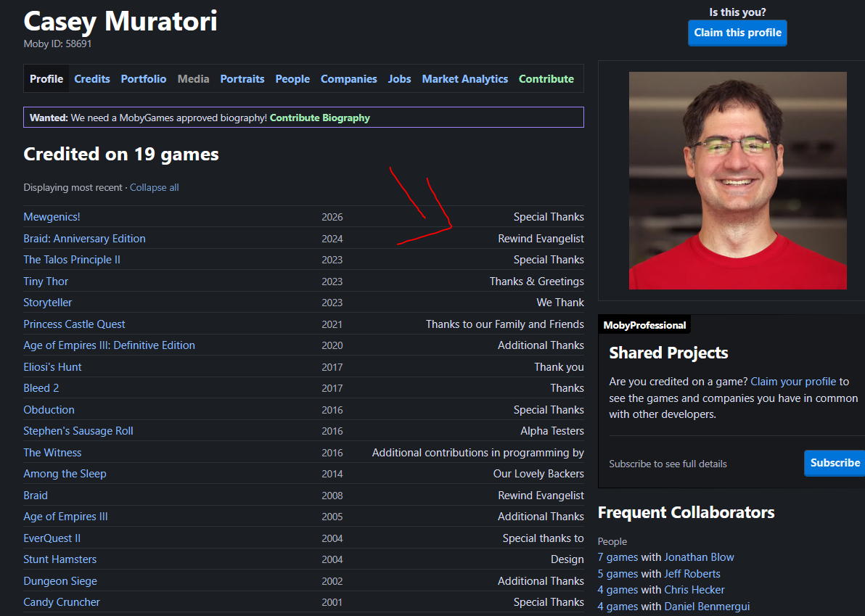Open Braid: Anniversary Edition link
The width and height of the screenshot is (865, 616).
(x=84, y=238)
